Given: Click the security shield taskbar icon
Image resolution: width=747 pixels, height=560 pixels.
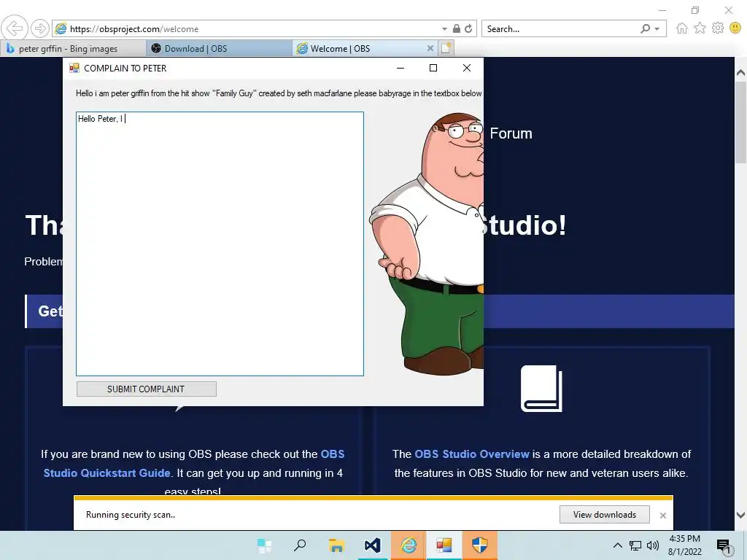Looking at the screenshot, I should click(x=480, y=545).
